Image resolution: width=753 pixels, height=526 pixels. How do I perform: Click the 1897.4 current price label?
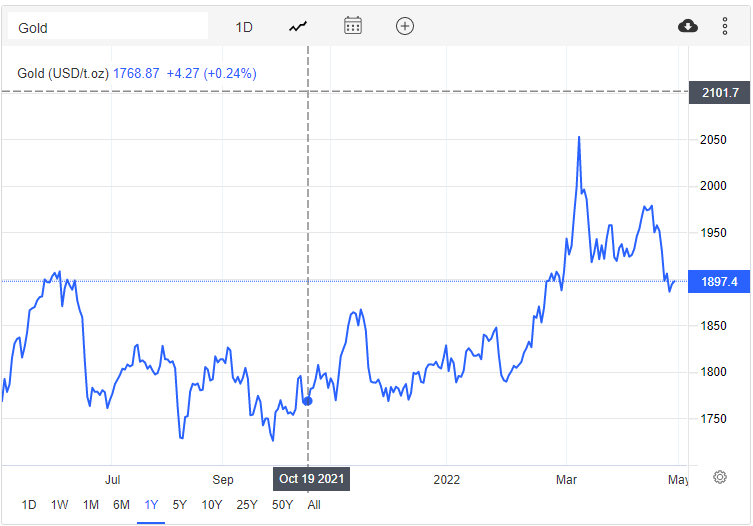(x=719, y=281)
